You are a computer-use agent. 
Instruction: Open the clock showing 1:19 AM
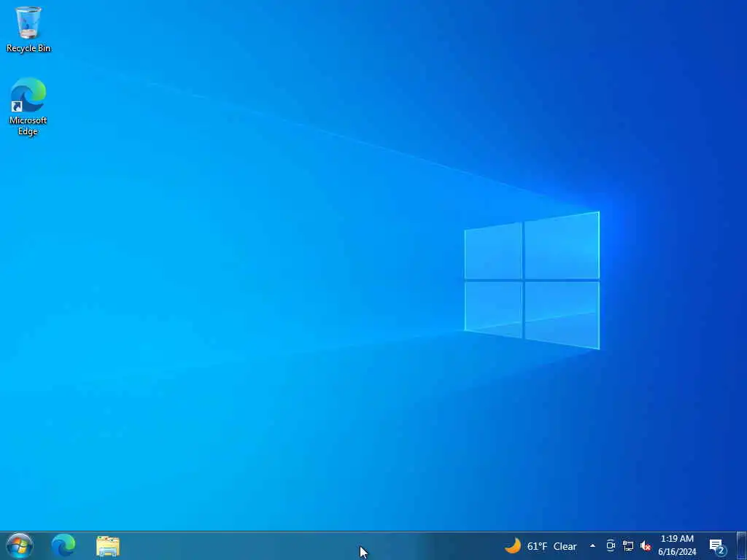pyautogui.click(x=677, y=539)
